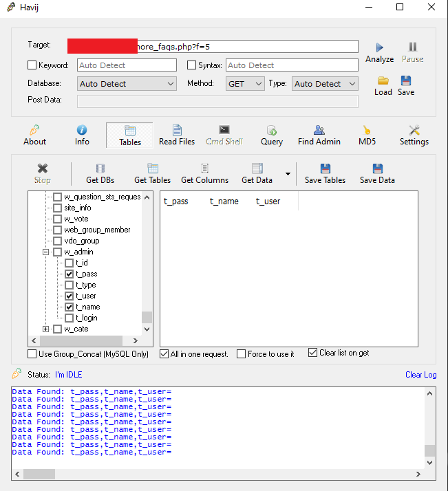The height and width of the screenshot is (491, 448).
Task: Click the Pause icon
Action: coord(413,47)
